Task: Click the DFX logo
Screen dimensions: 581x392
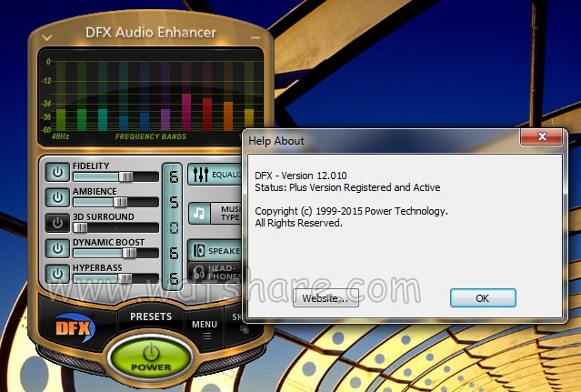Action: [75, 328]
